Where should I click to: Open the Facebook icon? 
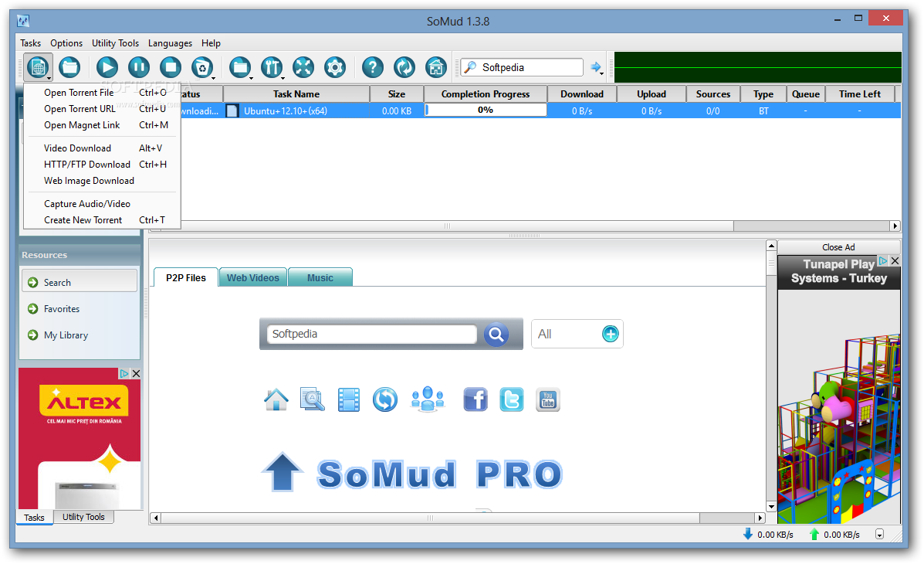click(x=476, y=399)
